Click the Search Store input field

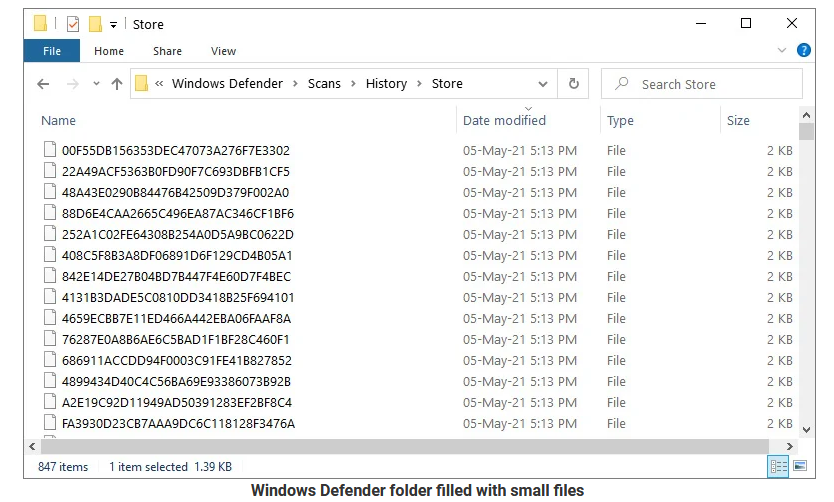(702, 84)
